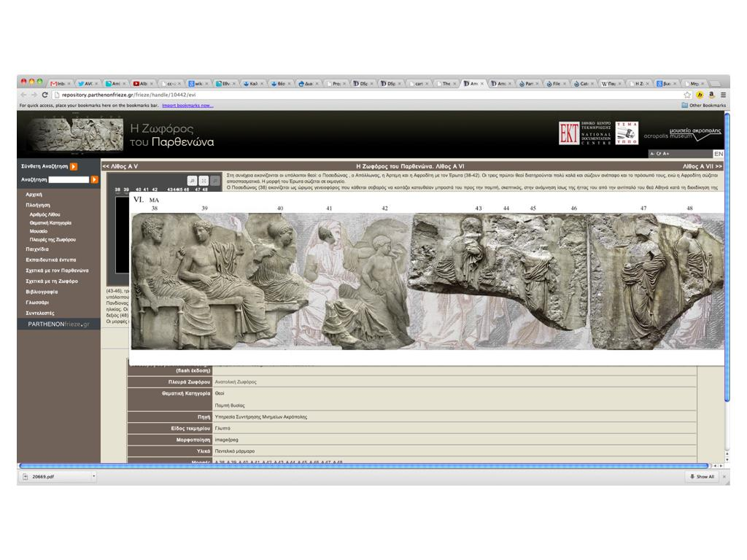747x560 pixels.
Task: Go to previous stone Λίθος Α V
Action: (120, 166)
